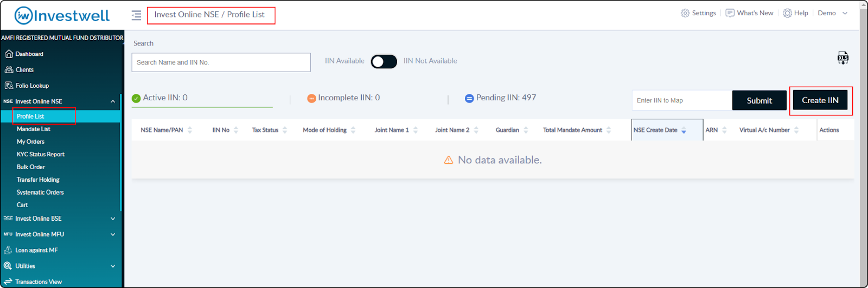868x288 pixels.
Task: Focus the Search Name and IIN field
Action: (x=221, y=62)
